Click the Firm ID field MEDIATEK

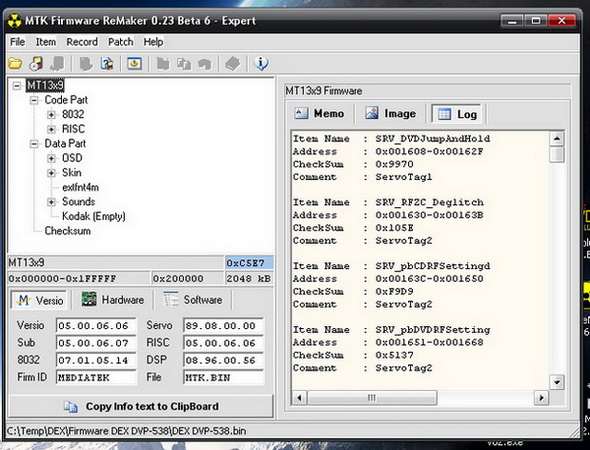tap(96, 377)
